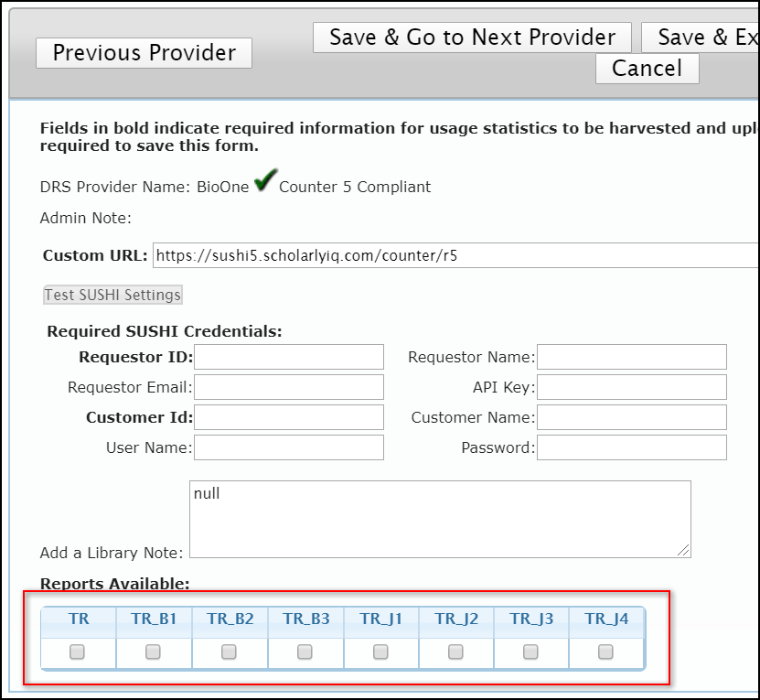Enable the TR_J2 report checkbox
The image size is (760, 700).
click(455, 652)
